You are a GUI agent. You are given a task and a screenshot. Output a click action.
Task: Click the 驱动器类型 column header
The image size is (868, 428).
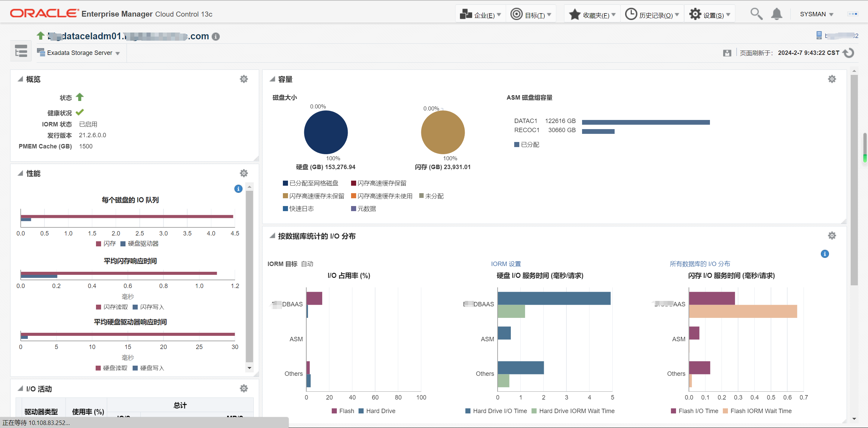point(41,411)
